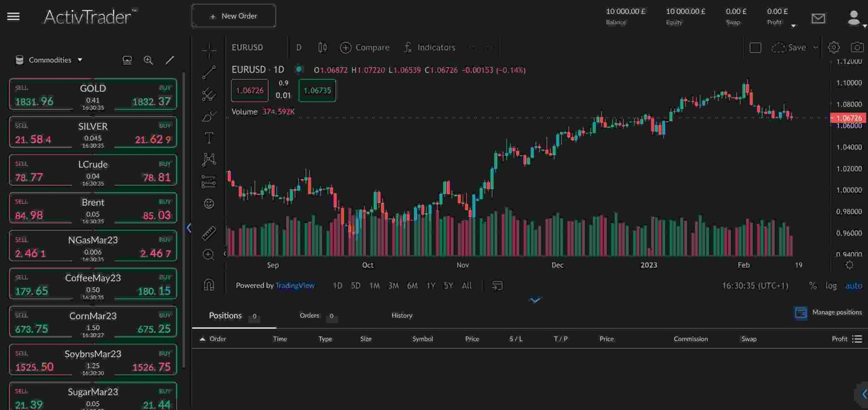Open the user account dropdown
The height and width of the screenshot is (410, 868).
point(855,19)
